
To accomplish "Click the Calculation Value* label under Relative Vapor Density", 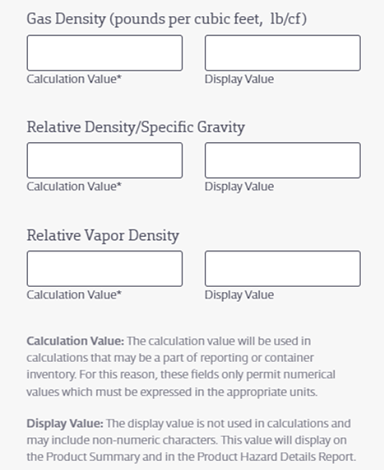I will pos(74,295).
